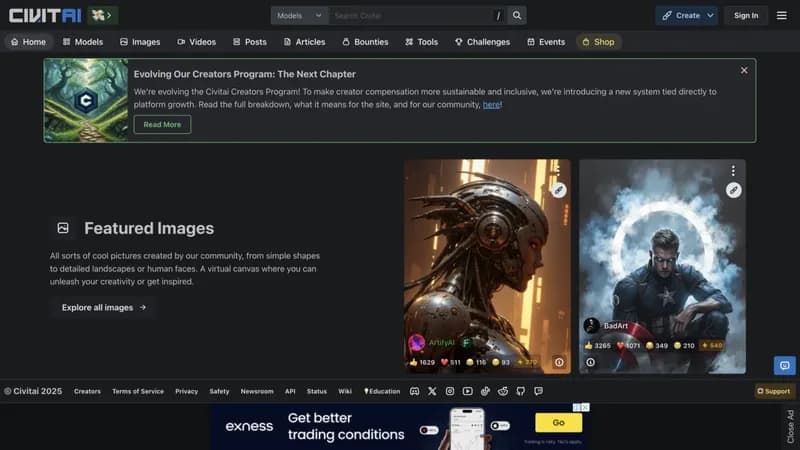
Task: Open the Articles tab
Action: pos(304,42)
